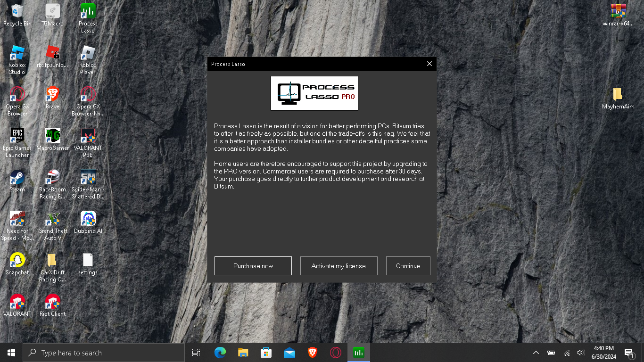
Task: Select the Roblox Studio desktop icon
Action: point(17,60)
